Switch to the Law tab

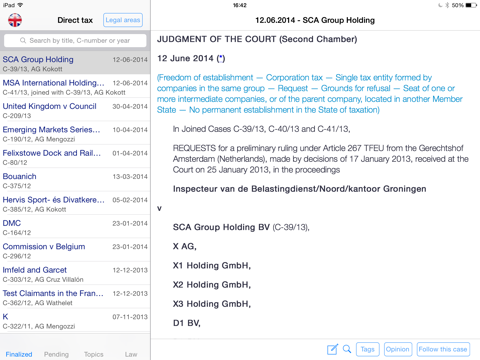click(x=131, y=354)
